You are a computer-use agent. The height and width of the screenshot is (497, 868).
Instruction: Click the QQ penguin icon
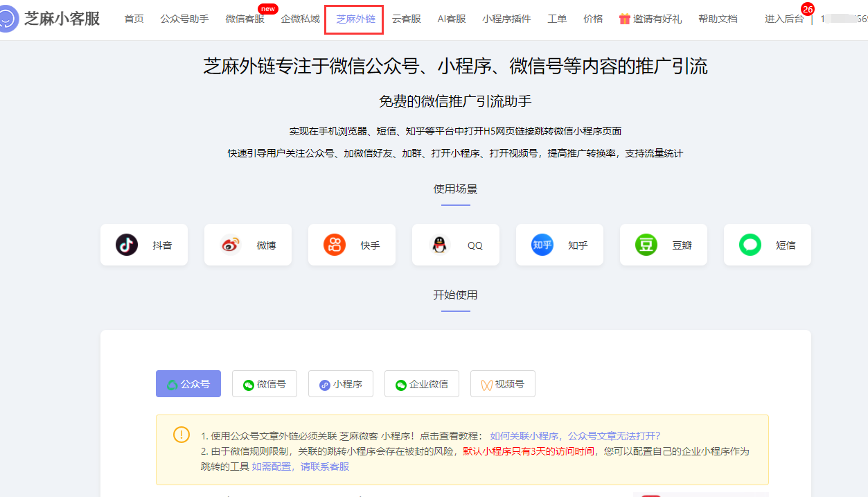click(x=439, y=245)
